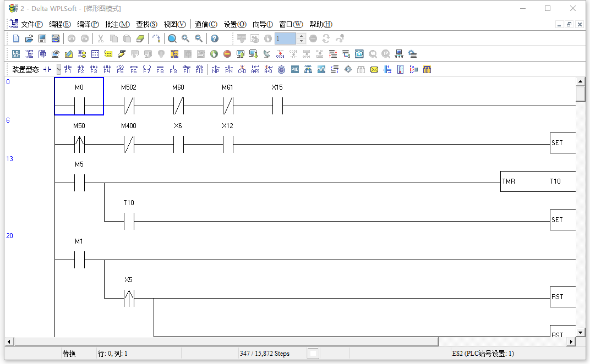Click the station number input field
The width and height of the screenshot is (590, 364).
pyautogui.click(x=285, y=38)
